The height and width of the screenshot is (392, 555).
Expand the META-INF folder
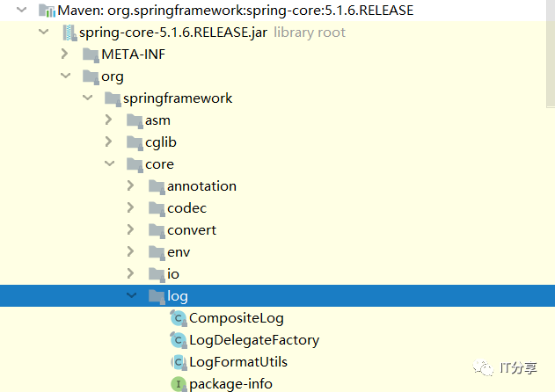[64, 54]
